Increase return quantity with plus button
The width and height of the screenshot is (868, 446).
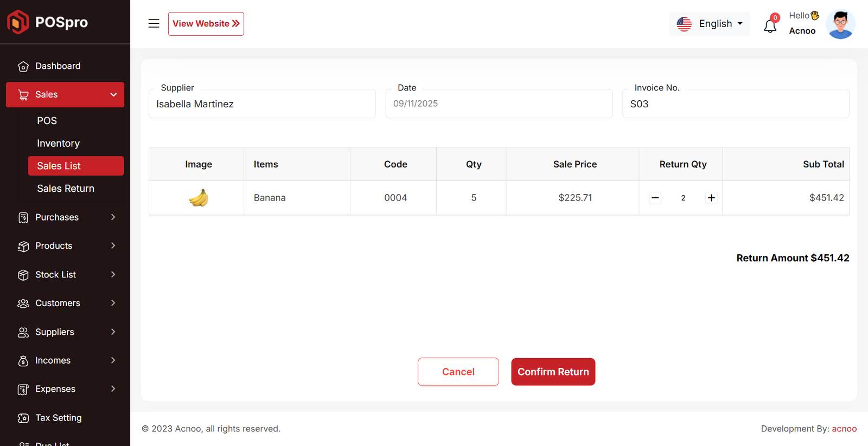(x=711, y=198)
